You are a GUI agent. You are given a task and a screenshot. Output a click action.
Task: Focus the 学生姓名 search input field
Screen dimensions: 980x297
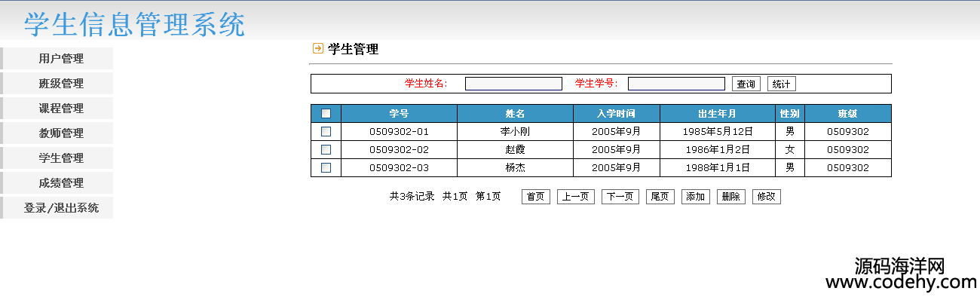[x=513, y=84]
